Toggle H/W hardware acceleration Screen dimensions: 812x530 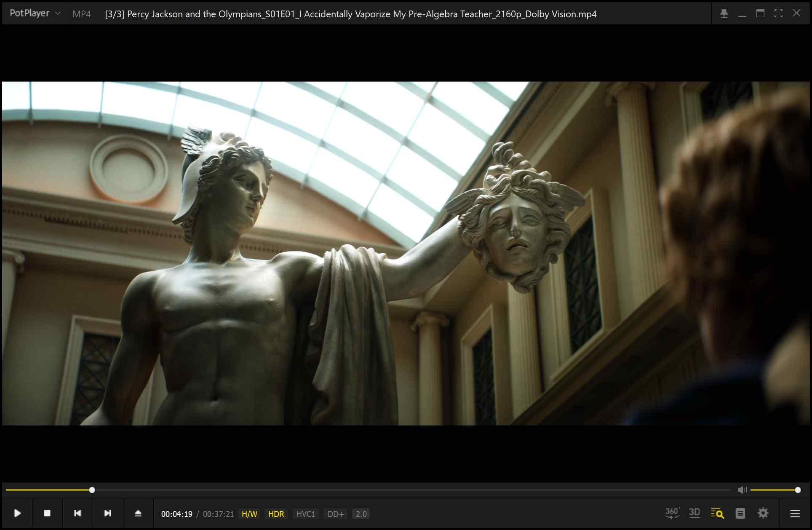[x=249, y=514]
